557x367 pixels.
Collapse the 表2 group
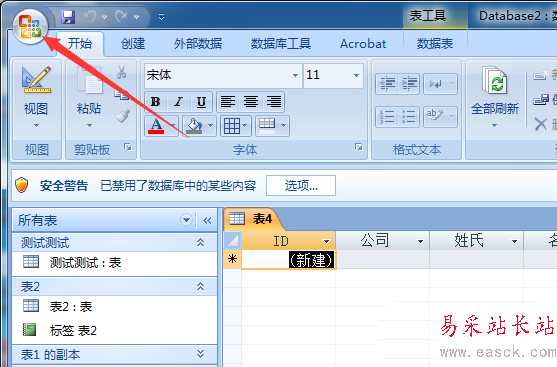[201, 286]
